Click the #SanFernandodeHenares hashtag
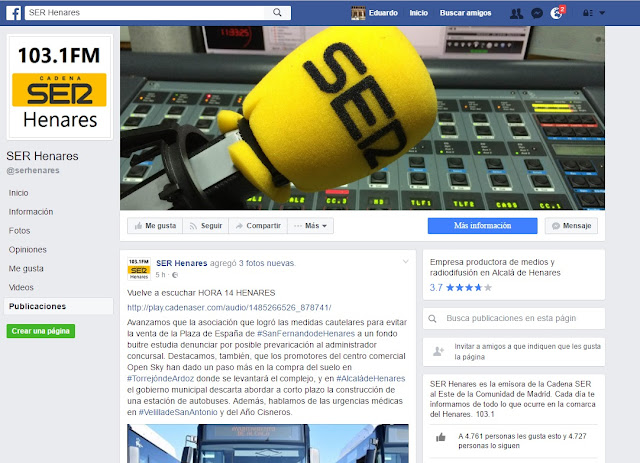 (306, 334)
